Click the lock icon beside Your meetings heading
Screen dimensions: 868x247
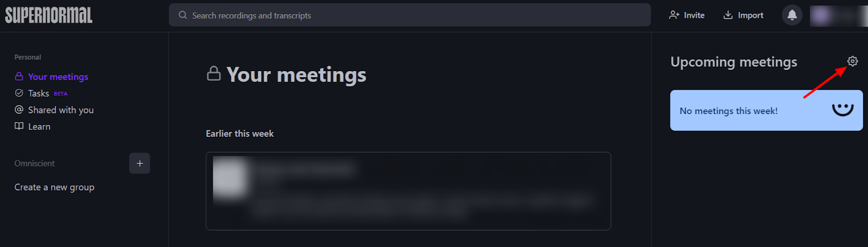tap(214, 73)
